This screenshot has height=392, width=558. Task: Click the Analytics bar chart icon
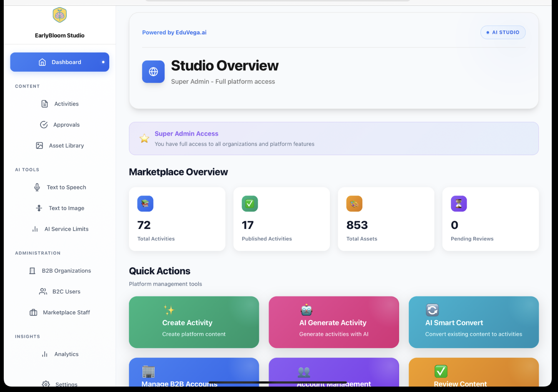45,354
